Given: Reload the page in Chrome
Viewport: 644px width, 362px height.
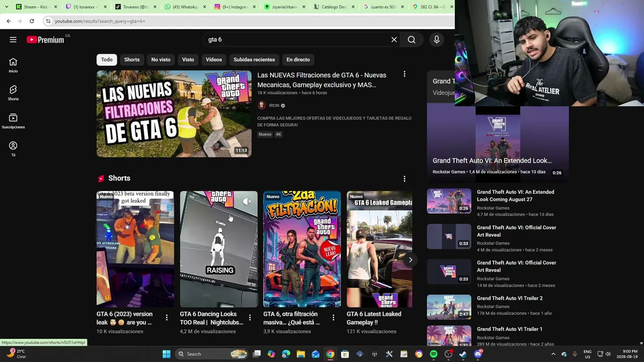Looking at the screenshot, I should 32,21.
